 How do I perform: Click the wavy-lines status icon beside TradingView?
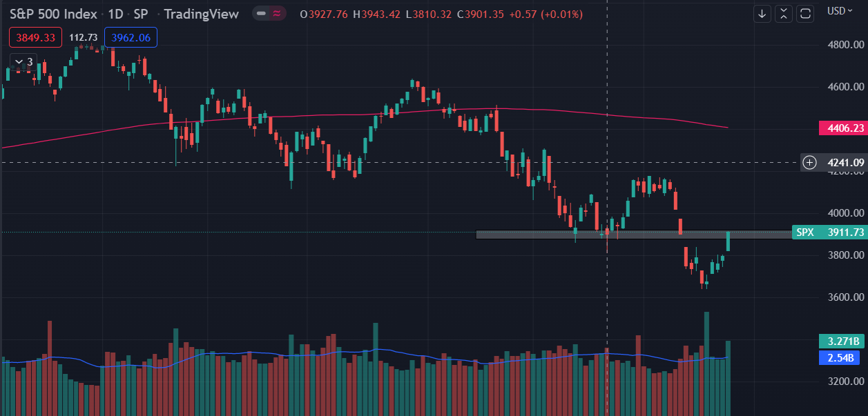(x=277, y=14)
